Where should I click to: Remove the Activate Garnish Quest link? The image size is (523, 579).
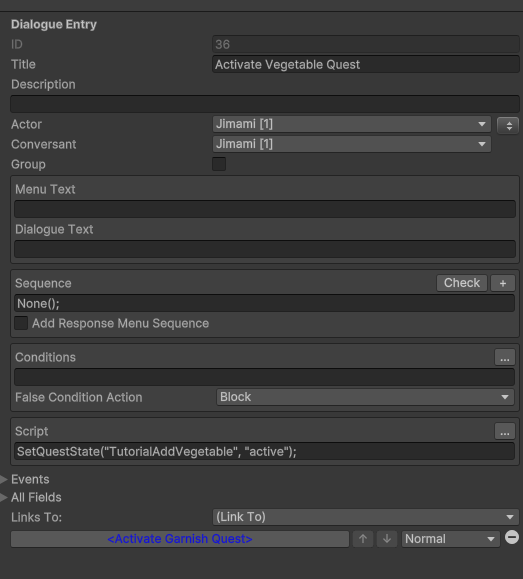(x=512, y=537)
